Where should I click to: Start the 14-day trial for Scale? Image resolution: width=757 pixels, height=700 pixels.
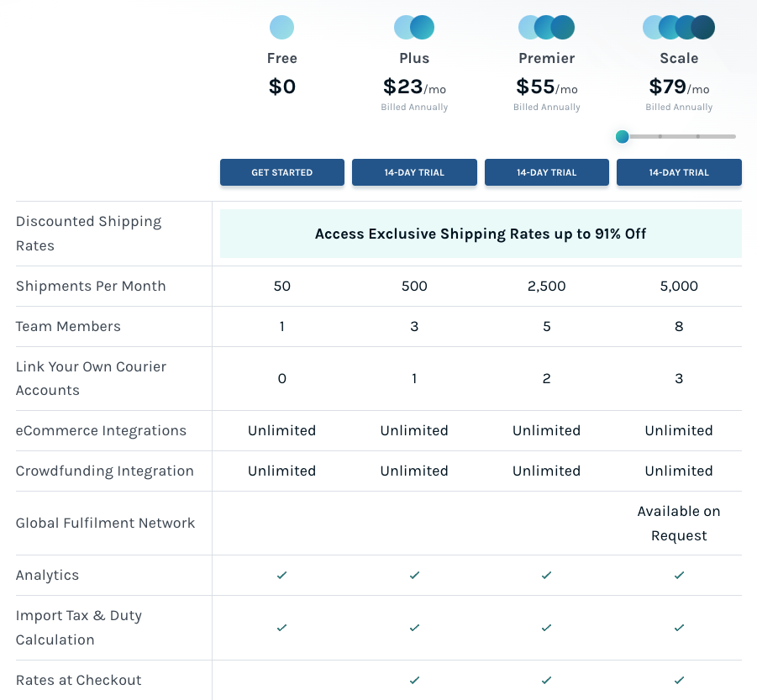tap(679, 172)
